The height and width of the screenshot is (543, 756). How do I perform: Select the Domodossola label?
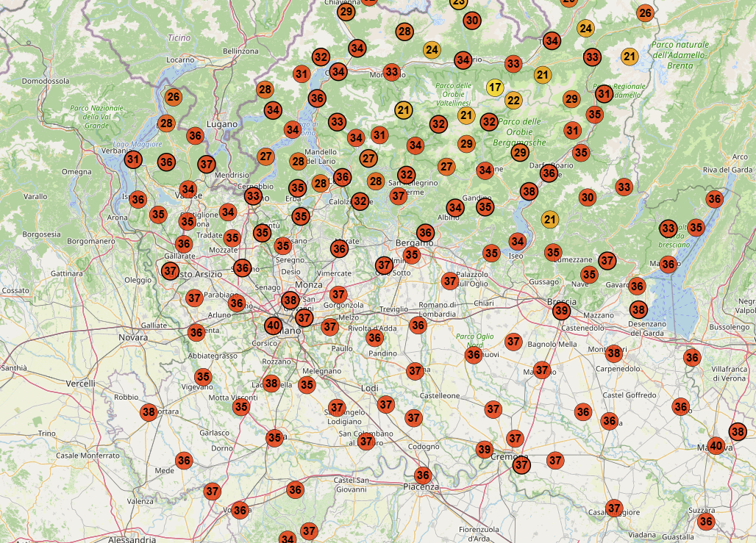coord(46,81)
